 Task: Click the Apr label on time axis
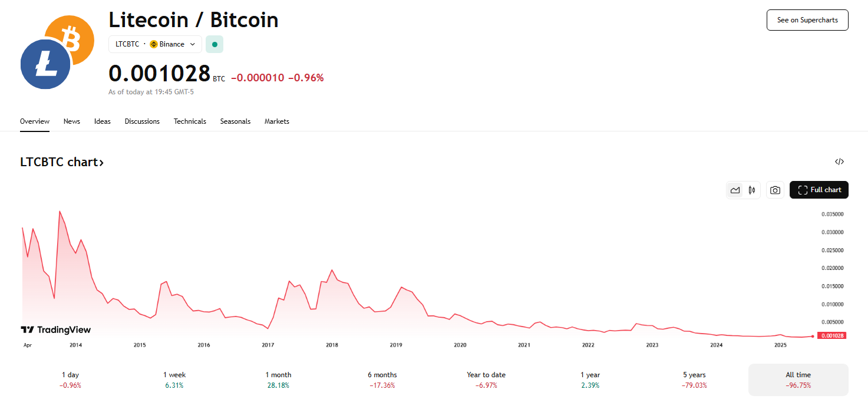point(27,345)
